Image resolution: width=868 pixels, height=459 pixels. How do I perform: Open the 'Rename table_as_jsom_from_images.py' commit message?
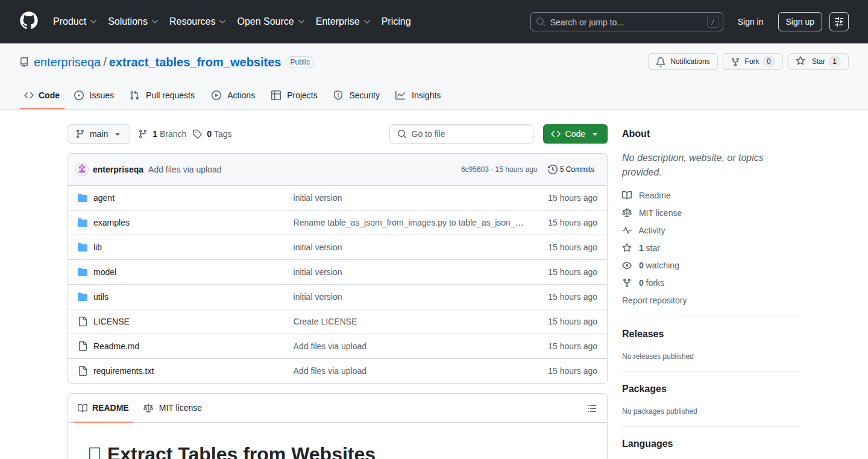click(409, 223)
